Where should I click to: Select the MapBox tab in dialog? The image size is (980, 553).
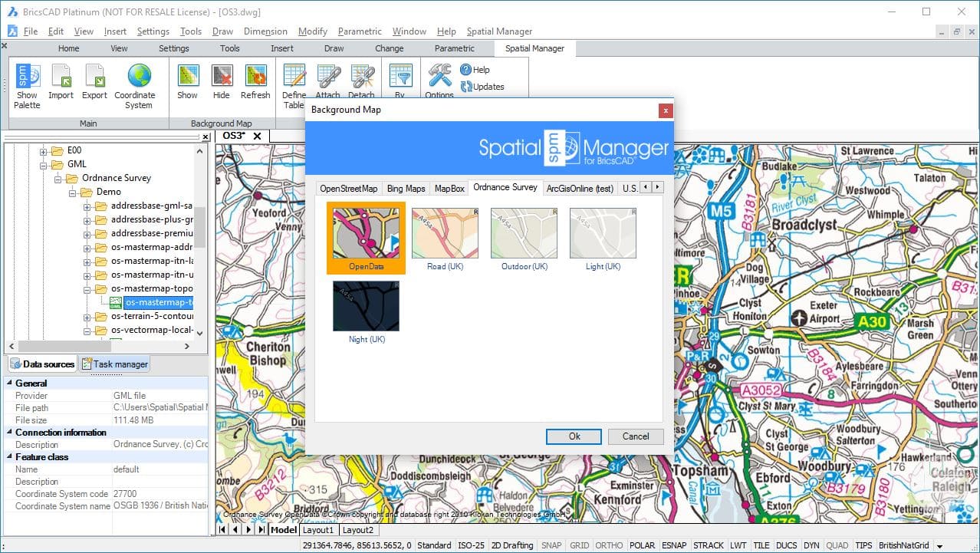449,188
